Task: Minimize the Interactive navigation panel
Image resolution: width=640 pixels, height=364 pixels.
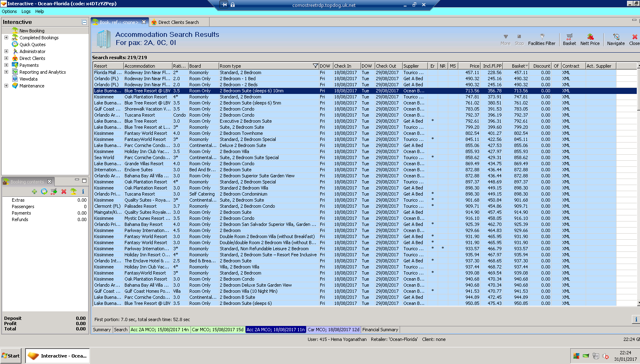Action: (x=84, y=22)
